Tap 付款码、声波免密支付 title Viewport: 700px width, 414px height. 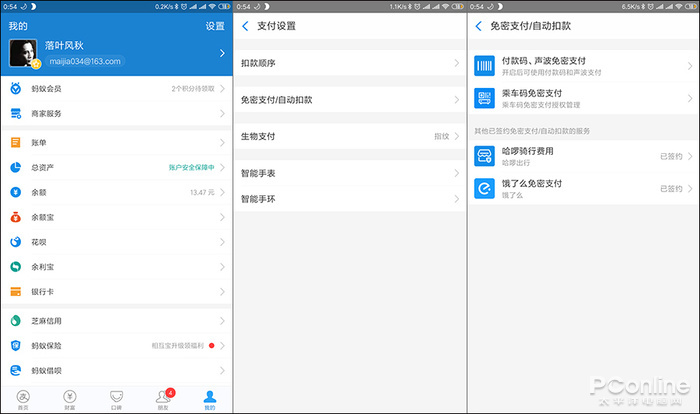click(544, 61)
